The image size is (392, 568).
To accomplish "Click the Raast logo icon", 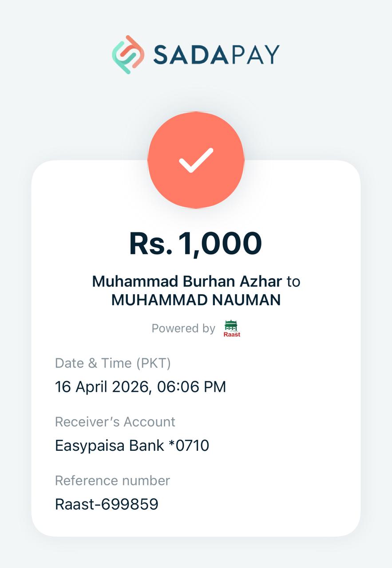I will [x=231, y=328].
